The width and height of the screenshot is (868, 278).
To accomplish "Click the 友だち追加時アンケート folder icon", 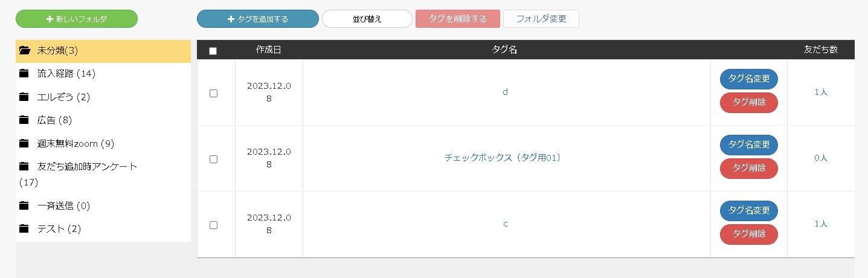I will (24, 166).
